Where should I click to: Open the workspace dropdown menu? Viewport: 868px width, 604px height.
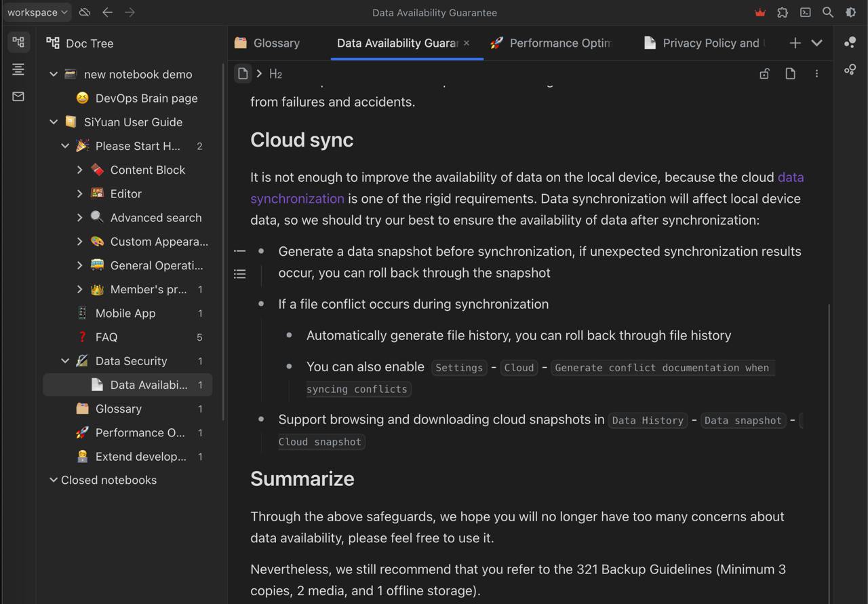coord(37,12)
